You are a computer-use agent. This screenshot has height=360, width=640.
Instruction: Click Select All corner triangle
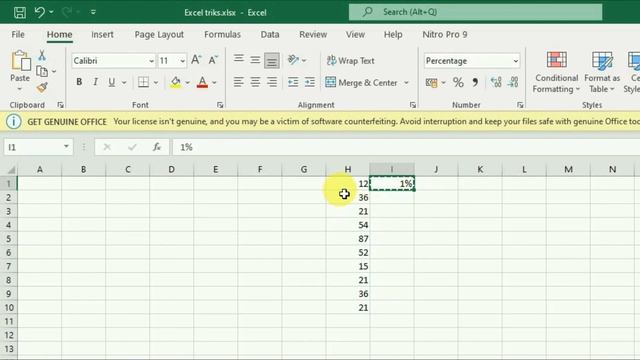[11, 169]
